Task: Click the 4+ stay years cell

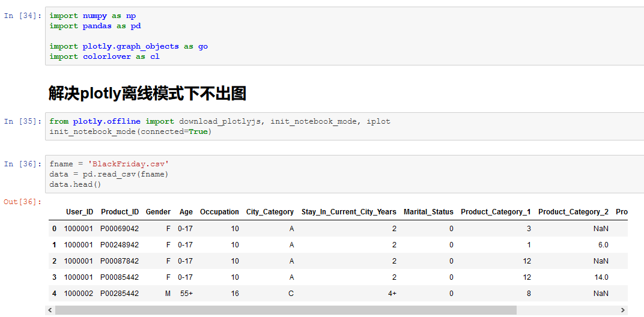Action: pos(392,294)
